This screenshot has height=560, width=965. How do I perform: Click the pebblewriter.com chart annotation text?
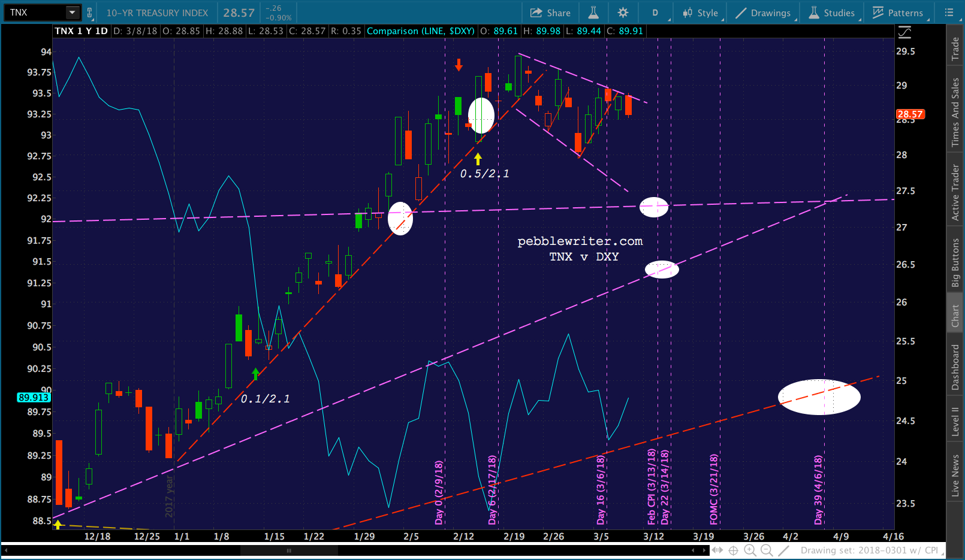(580, 241)
